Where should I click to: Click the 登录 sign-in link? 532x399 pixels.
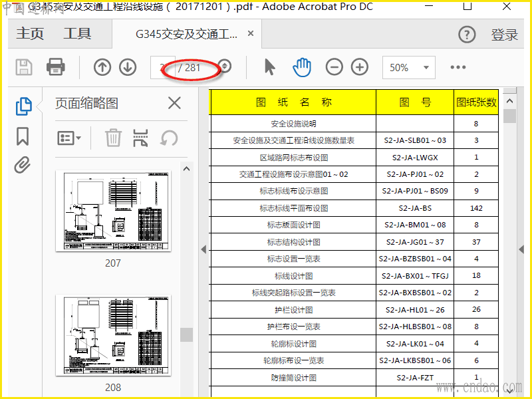505,35
